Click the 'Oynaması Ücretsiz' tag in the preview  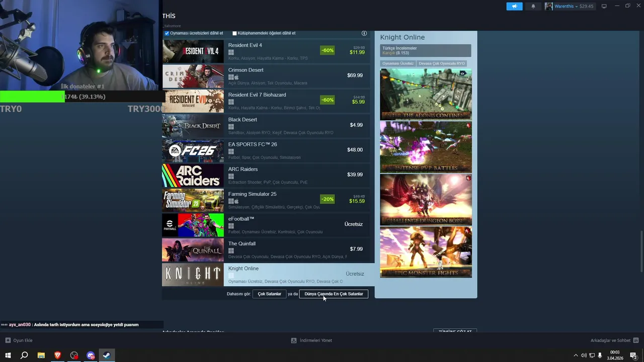click(x=397, y=63)
